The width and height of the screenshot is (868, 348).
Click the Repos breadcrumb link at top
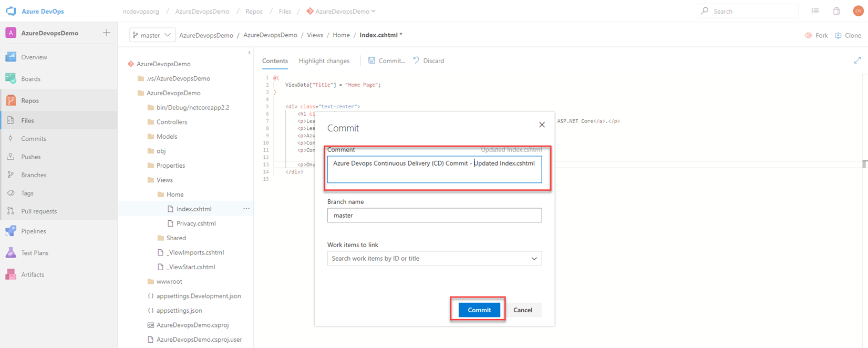pyautogui.click(x=254, y=11)
